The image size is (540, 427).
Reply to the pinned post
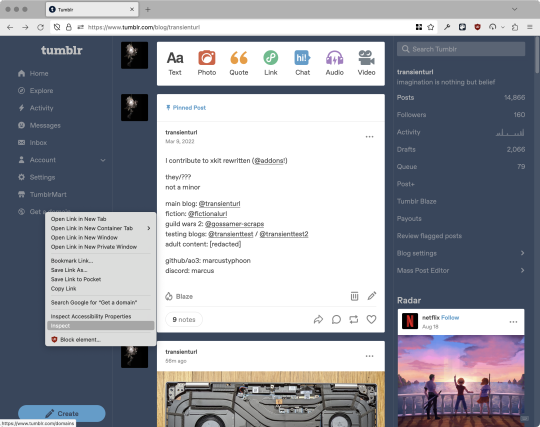tap(336, 320)
